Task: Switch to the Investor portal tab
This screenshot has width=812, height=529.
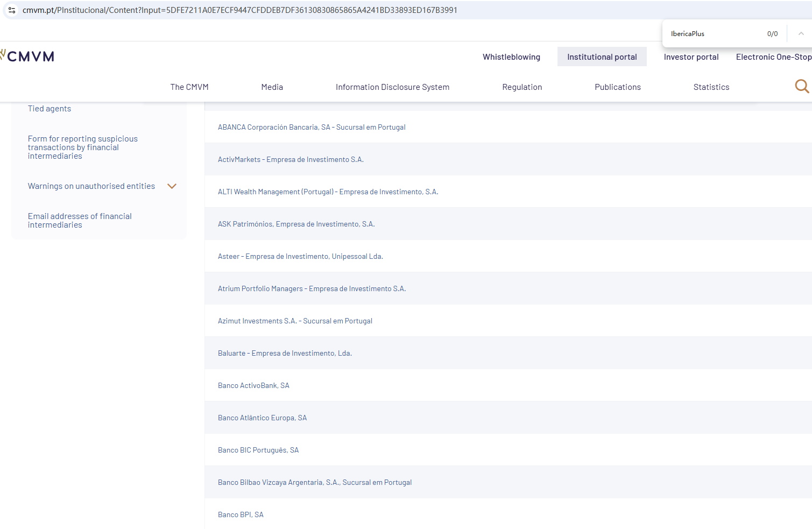Action: (x=691, y=57)
